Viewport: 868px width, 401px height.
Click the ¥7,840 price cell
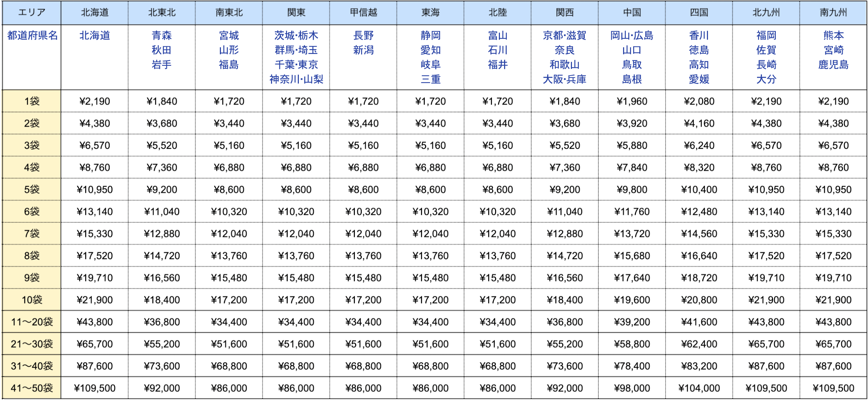pos(632,167)
